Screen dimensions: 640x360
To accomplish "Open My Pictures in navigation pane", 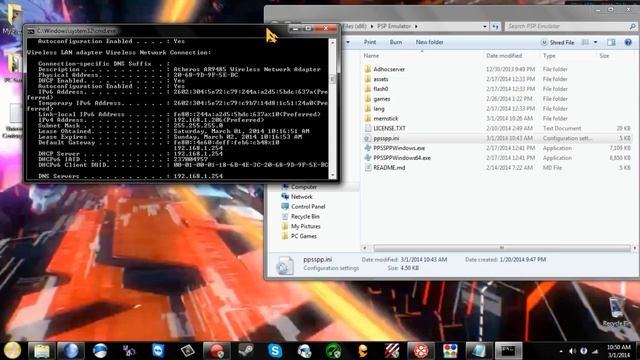I will pyautogui.click(x=305, y=226).
